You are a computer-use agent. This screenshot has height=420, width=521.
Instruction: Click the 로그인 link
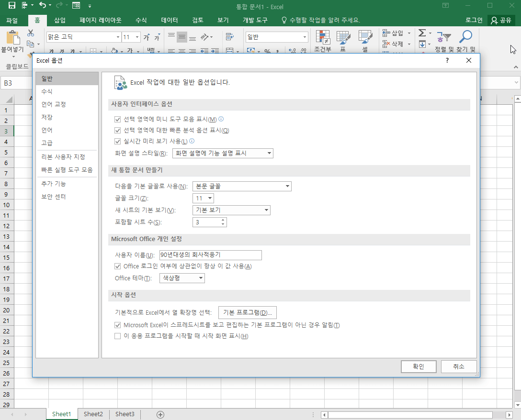point(474,20)
